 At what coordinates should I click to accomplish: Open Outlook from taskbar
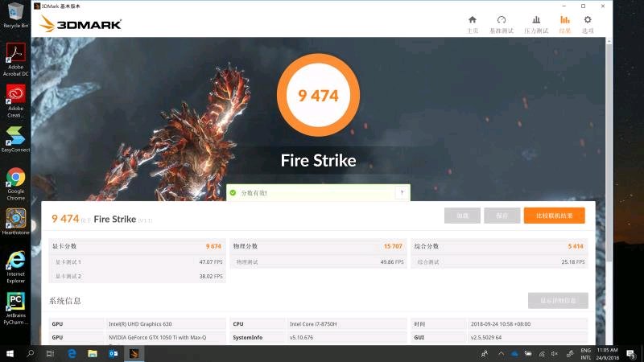(114, 353)
